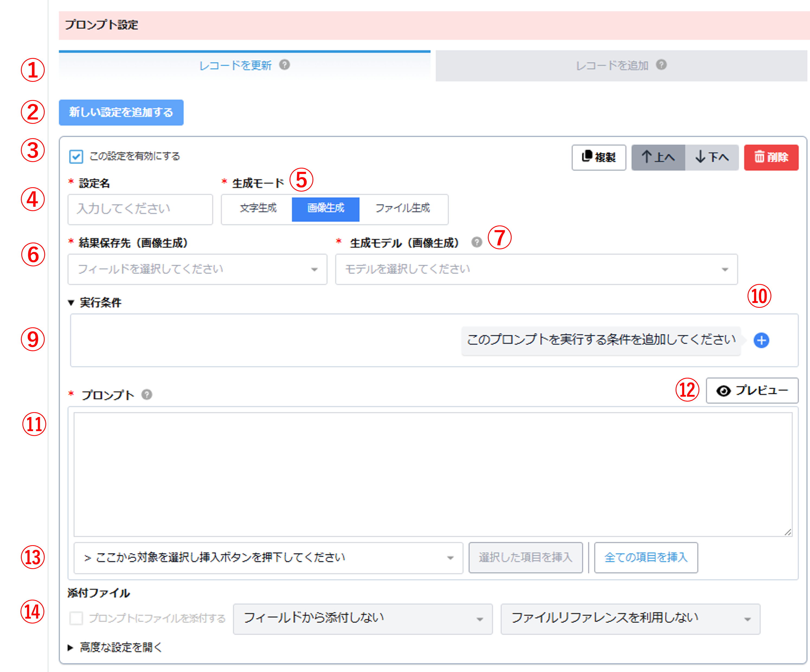810x672 pixels.
Task: Click 新しい設定を追加する button
Action: 121,112
